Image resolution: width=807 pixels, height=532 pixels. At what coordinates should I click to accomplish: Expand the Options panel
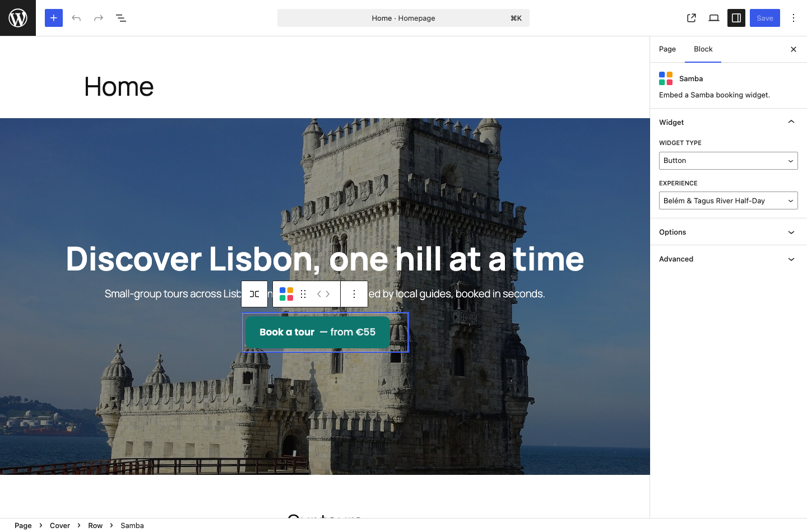(729, 232)
